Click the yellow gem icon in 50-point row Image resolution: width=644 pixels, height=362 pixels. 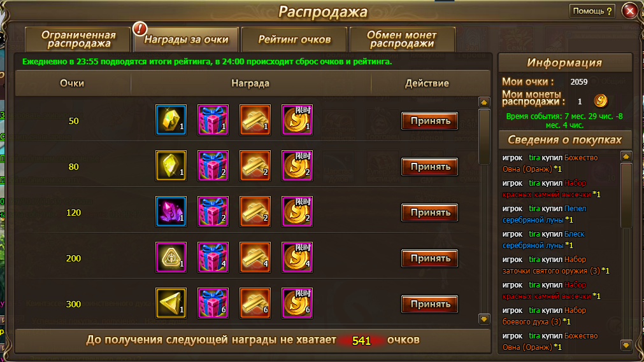click(171, 120)
